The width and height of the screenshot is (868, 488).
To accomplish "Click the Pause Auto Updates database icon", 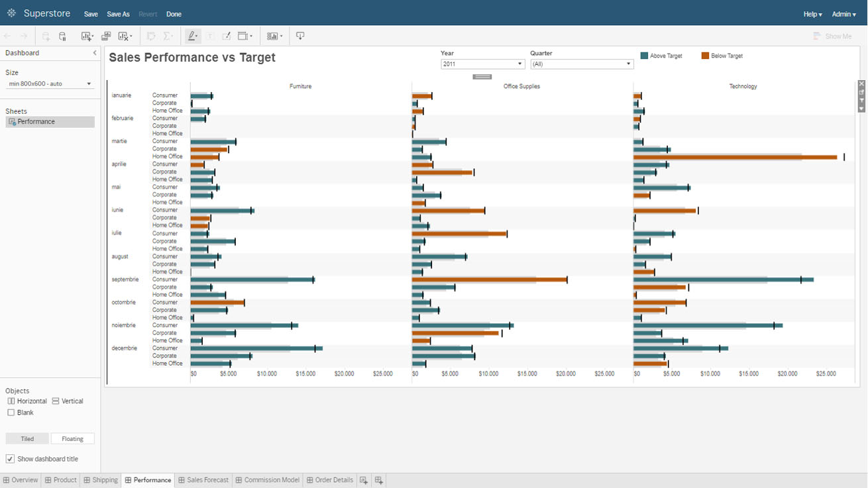I will click(x=62, y=36).
